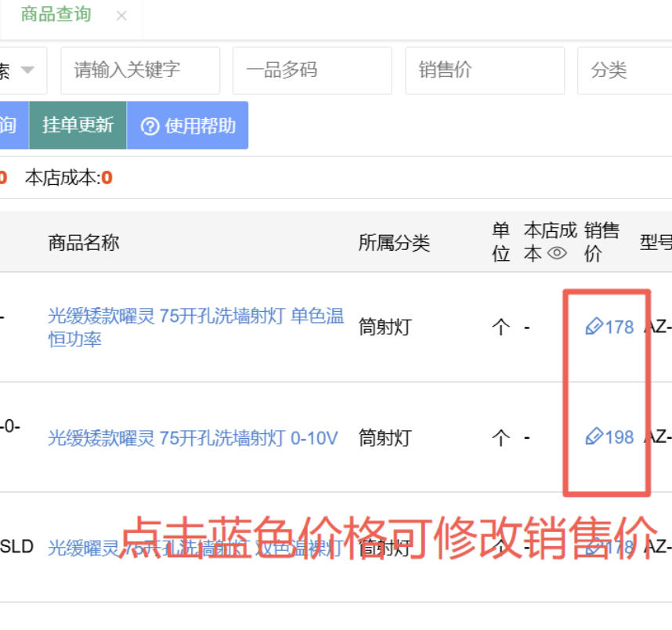
Task: Click the 所属分类 column header
Action: pos(394,242)
